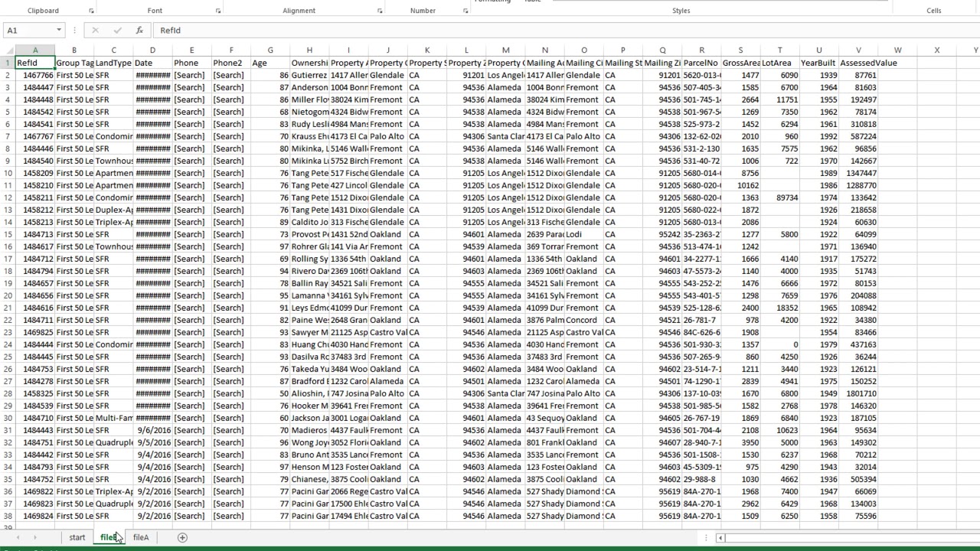Switch to the fileB sheet tab

[109, 537]
